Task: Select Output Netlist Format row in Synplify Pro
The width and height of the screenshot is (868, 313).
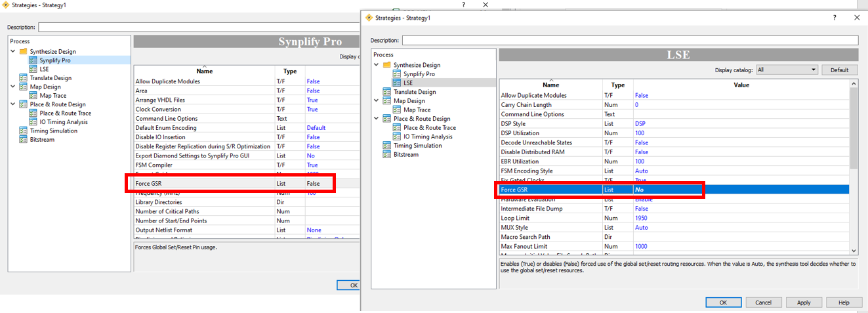Action: pyautogui.click(x=247, y=230)
